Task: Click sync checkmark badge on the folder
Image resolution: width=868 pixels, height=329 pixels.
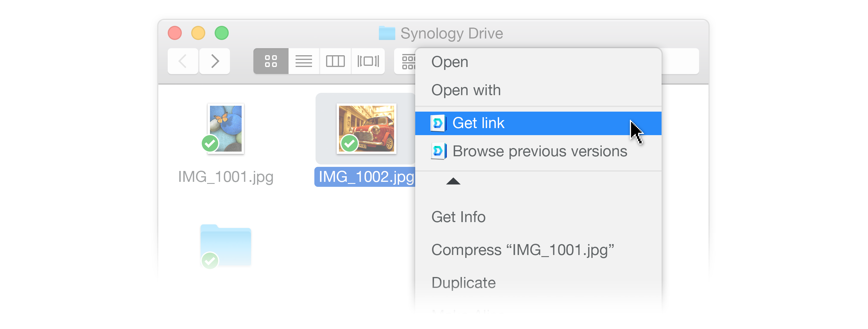Action: pyautogui.click(x=210, y=261)
